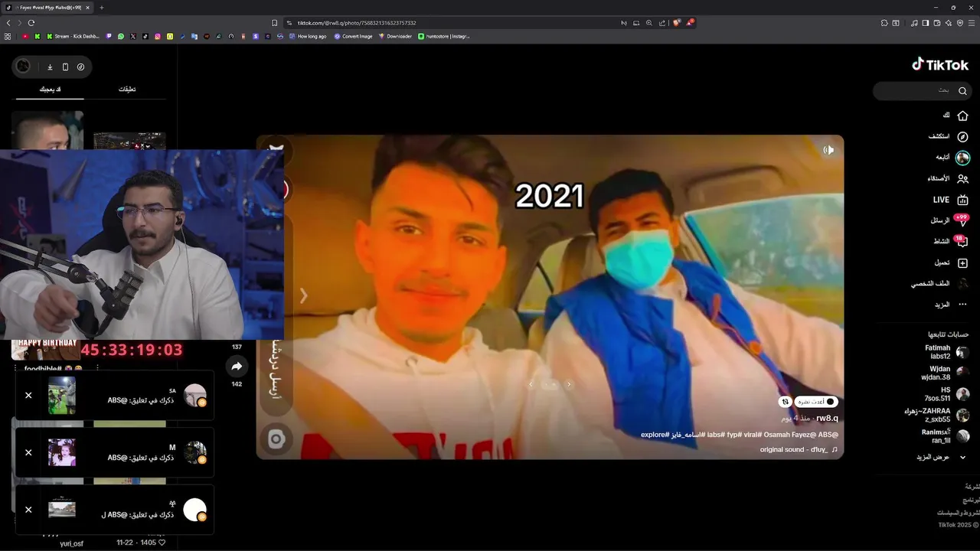Image resolution: width=980 pixels, height=551 pixels.
Task: Dismiss the bottom mention notification
Action: point(28,510)
